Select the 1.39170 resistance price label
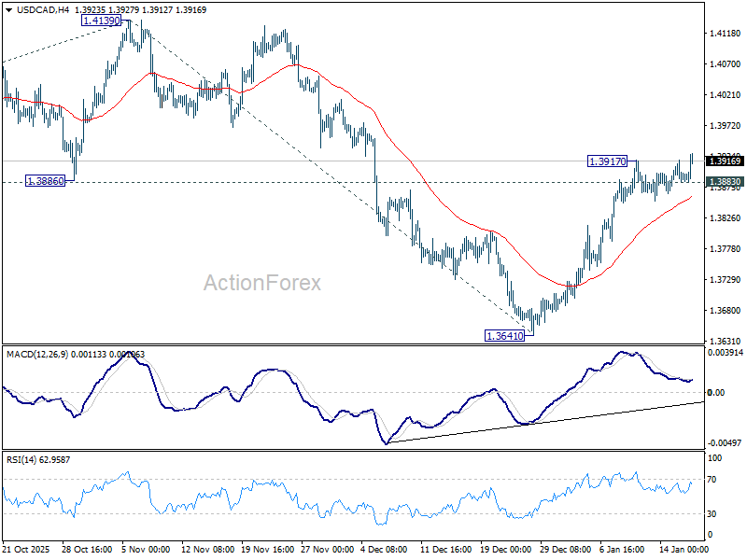Screen dimensions: 747x560 608,161
